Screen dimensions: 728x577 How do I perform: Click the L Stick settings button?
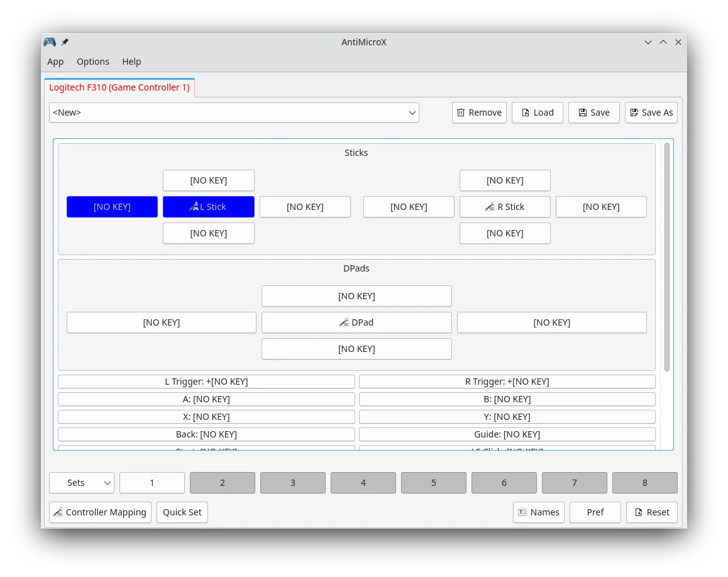(208, 207)
